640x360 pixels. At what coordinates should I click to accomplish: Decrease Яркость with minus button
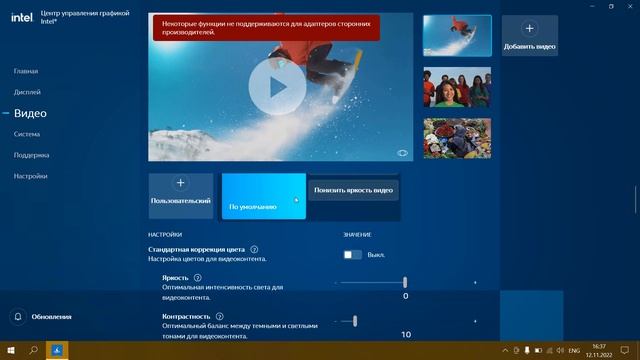click(x=336, y=282)
